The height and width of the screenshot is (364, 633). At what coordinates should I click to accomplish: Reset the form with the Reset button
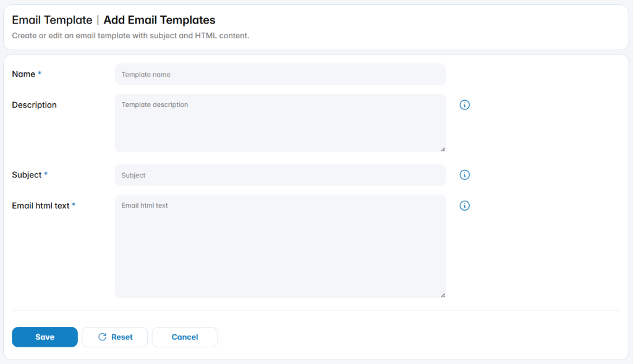click(114, 337)
